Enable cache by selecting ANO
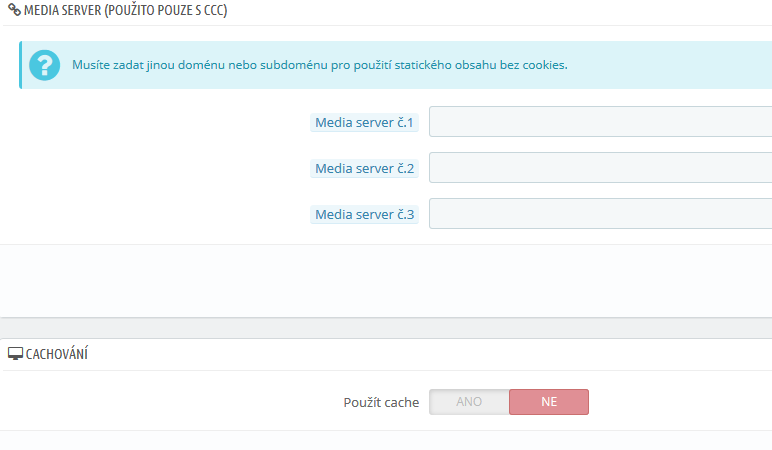The height and width of the screenshot is (450, 772). [469, 402]
